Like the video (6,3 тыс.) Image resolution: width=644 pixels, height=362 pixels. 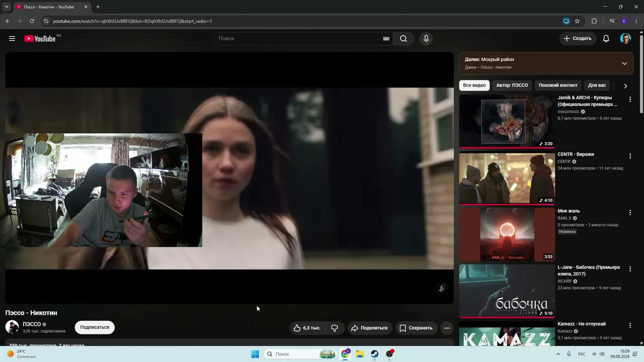tap(307, 328)
